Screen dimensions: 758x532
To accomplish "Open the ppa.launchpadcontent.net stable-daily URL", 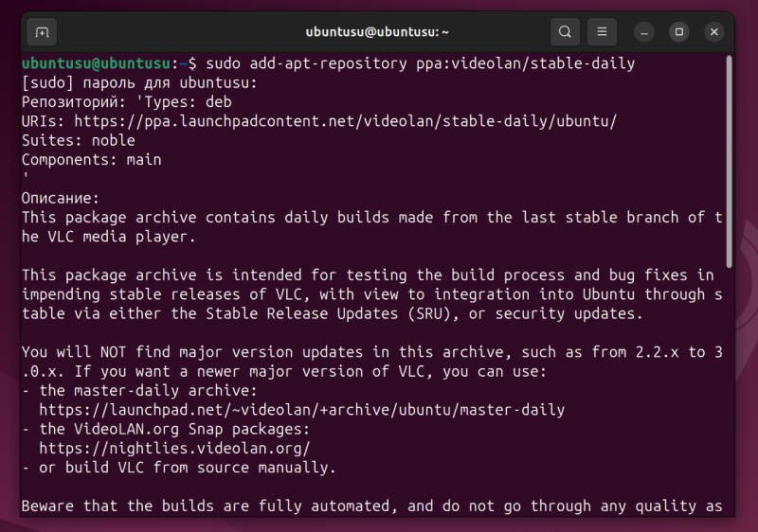I will pos(346,121).
